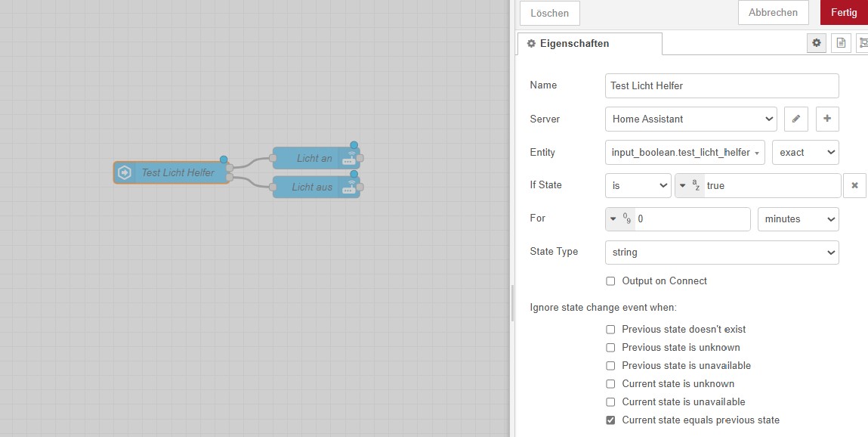Remove the If State condition with x icon
This screenshot has width=868, height=437.
click(x=854, y=185)
